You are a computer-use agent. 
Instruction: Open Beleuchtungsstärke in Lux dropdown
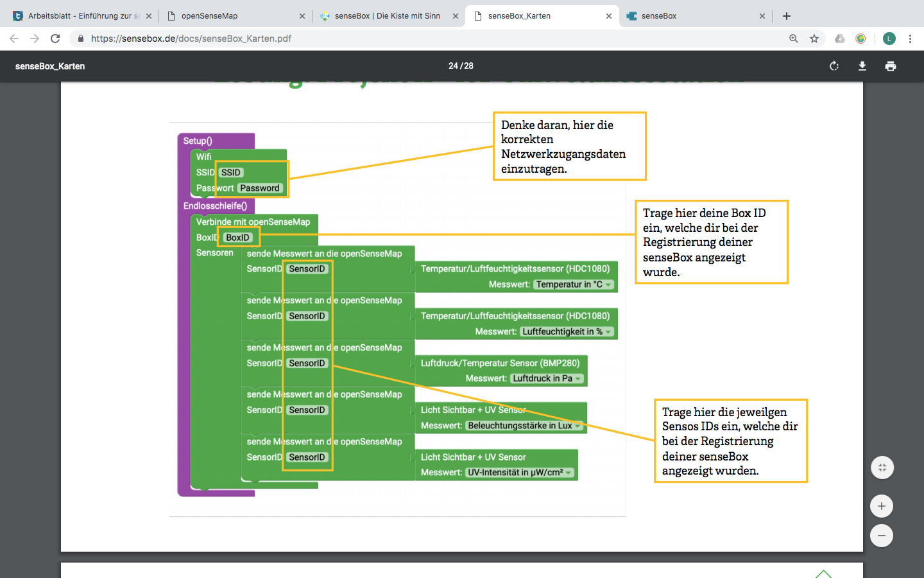524,425
